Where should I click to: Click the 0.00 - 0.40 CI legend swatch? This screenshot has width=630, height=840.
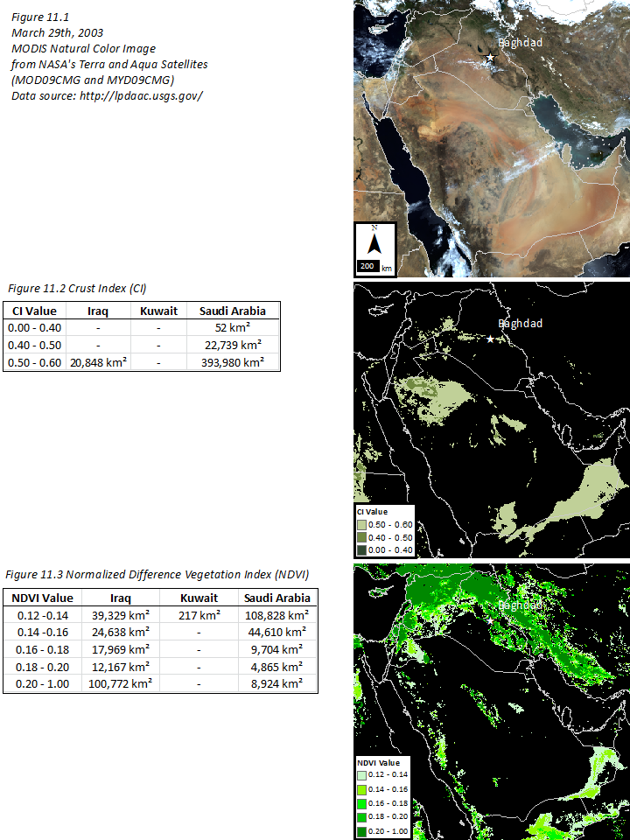point(361,549)
